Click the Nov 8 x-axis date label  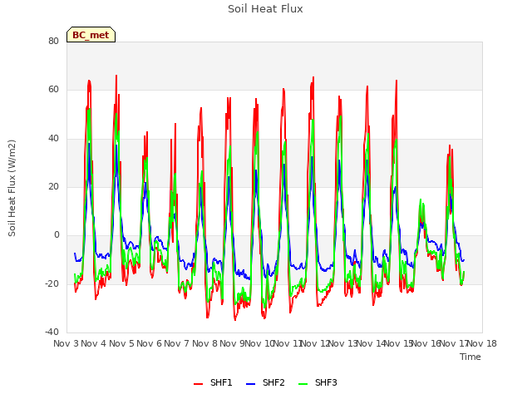[x=204, y=343]
